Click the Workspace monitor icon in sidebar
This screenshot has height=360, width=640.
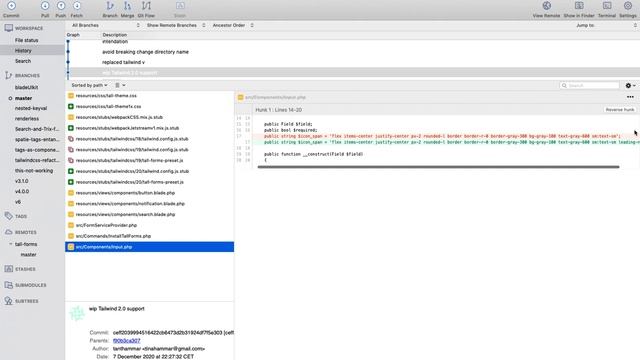click(x=9, y=28)
